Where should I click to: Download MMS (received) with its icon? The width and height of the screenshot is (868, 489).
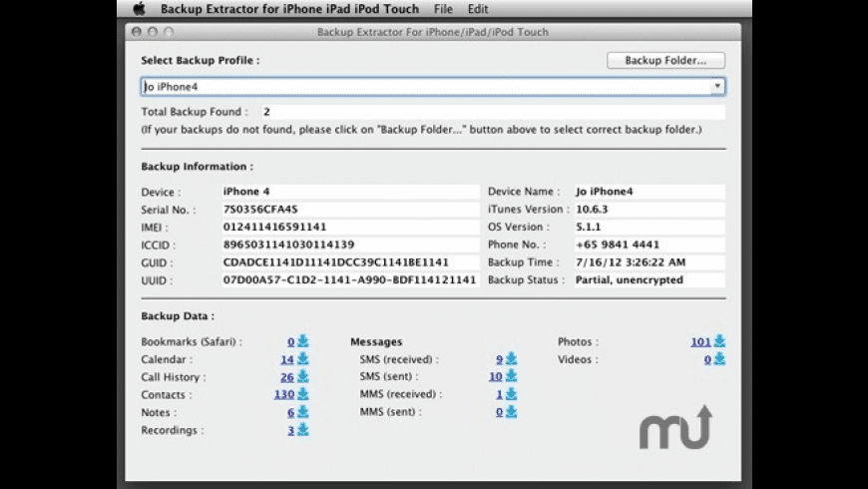(x=511, y=394)
